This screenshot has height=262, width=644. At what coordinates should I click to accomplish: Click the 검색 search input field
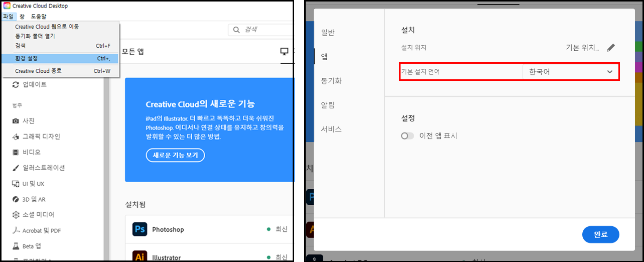[260, 30]
